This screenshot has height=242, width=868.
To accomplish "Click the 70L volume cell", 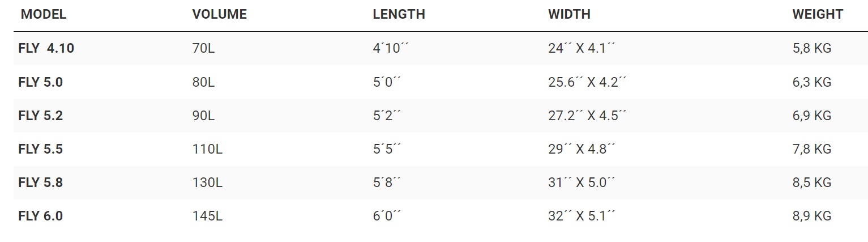I will tap(203, 49).
